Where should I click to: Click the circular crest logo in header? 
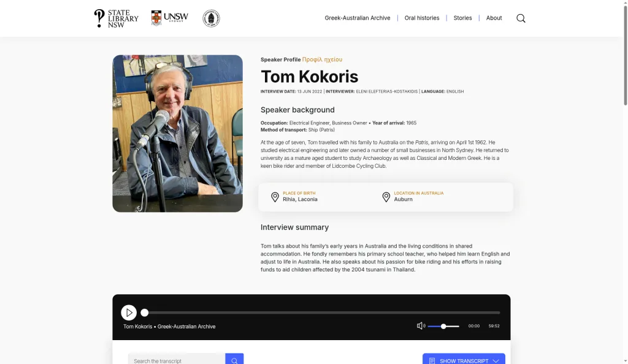[211, 18]
